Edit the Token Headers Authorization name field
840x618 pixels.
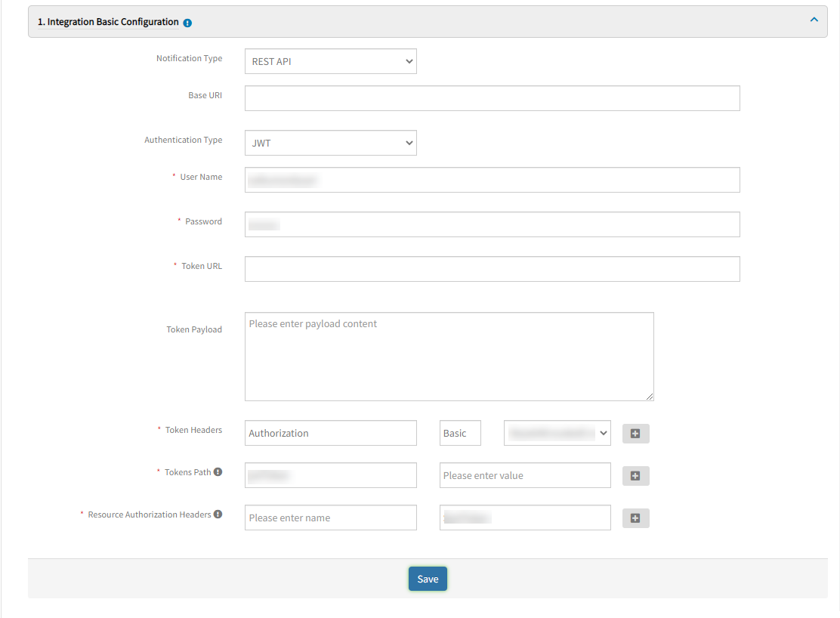coord(331,433)
